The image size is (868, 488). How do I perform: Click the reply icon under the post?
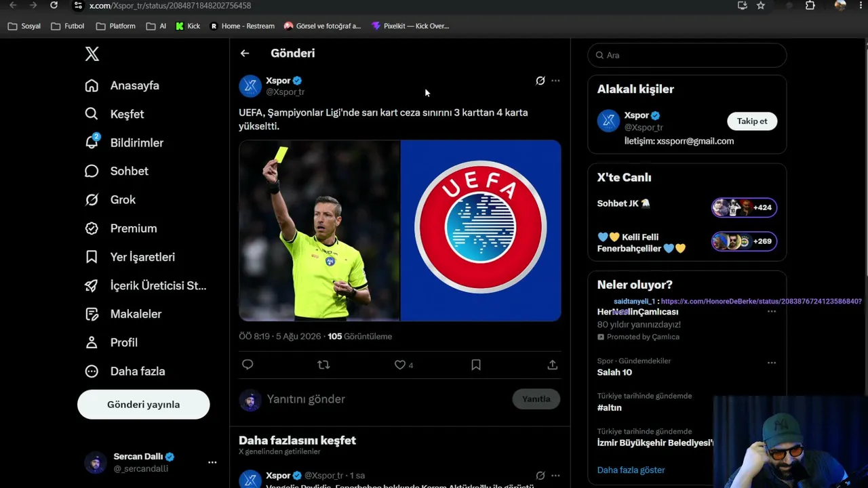tap(248, 365)
